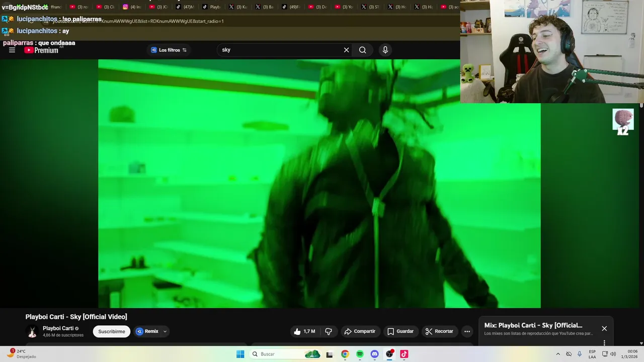Click the video title 'Playboi Carti - Sky [Official Video]'
644x362 pixels.
[x=76, y=317]
